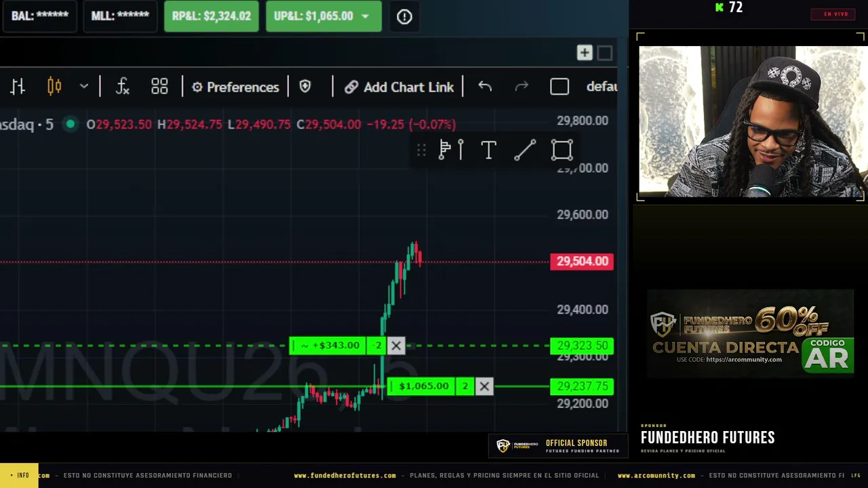Undo the last chart action
Screen dimensions: 868x488
[485, 87]
